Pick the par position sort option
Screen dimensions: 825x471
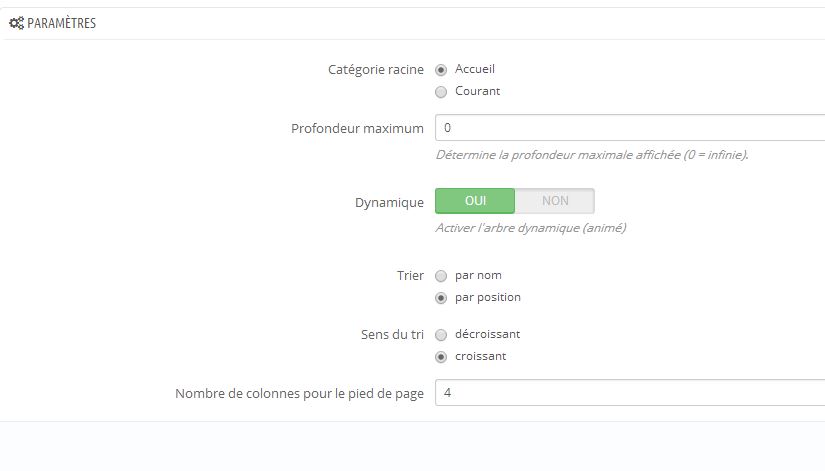point(441,298)
